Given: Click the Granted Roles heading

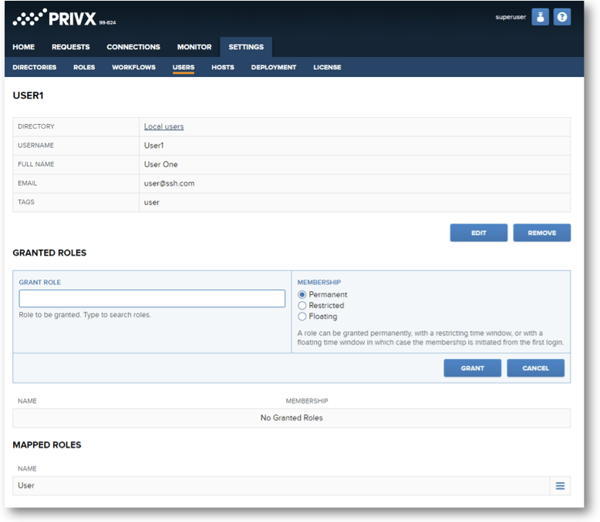Looking at the screenshot, I should point(49,253).
